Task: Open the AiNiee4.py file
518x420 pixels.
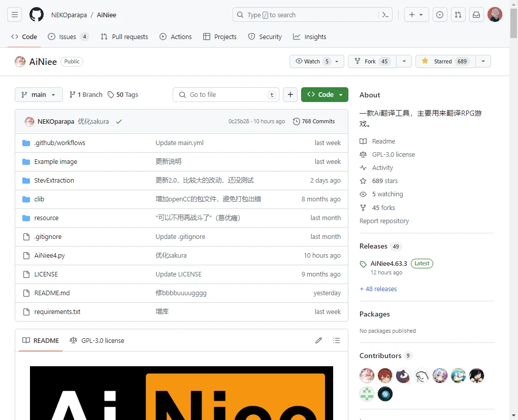Action: [x=50, y=255]
